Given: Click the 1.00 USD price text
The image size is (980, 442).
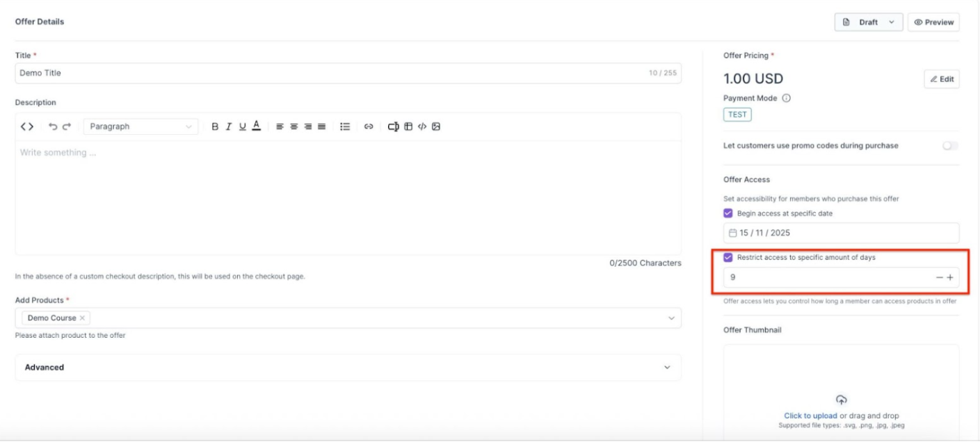Looking at the screenshot, I should coord(753,79).
